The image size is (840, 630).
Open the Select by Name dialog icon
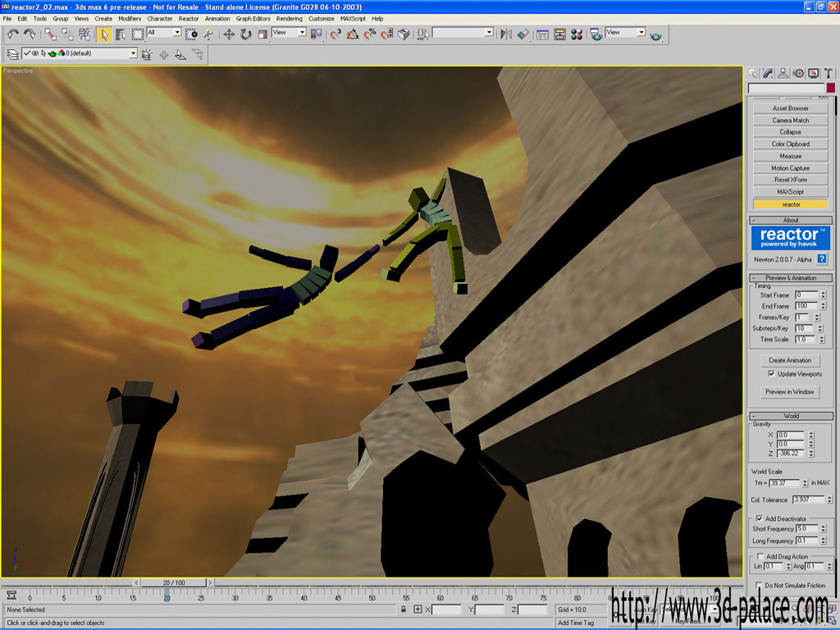[x=121, y=34]
